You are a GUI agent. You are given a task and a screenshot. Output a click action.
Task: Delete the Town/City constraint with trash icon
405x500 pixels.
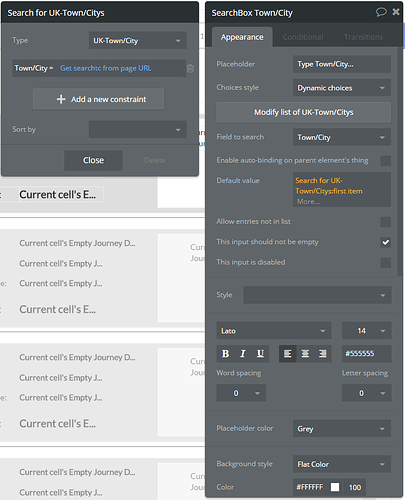coord(190,68)
